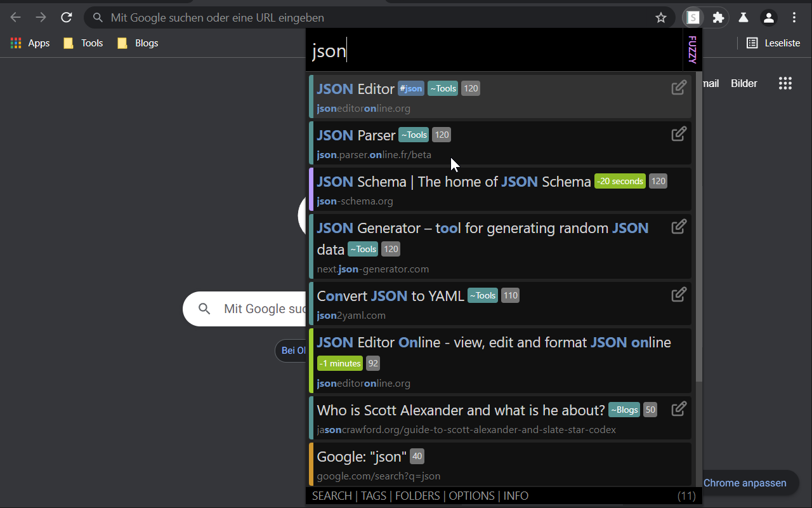Click the #json tag badge
The image size is (812, 508).
pyautogui.click(x=411, y=89)
